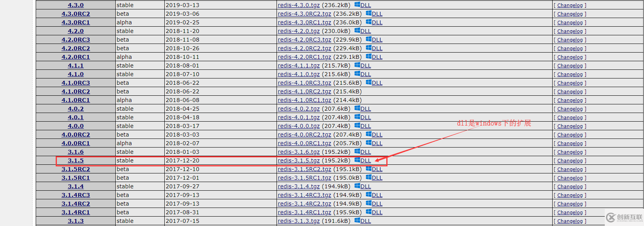This screenshot has width=644, height=226.
Task: Click the Windows DLL icon for redis-3.1.4RC3.tgz
Action: tap(369, 195)
